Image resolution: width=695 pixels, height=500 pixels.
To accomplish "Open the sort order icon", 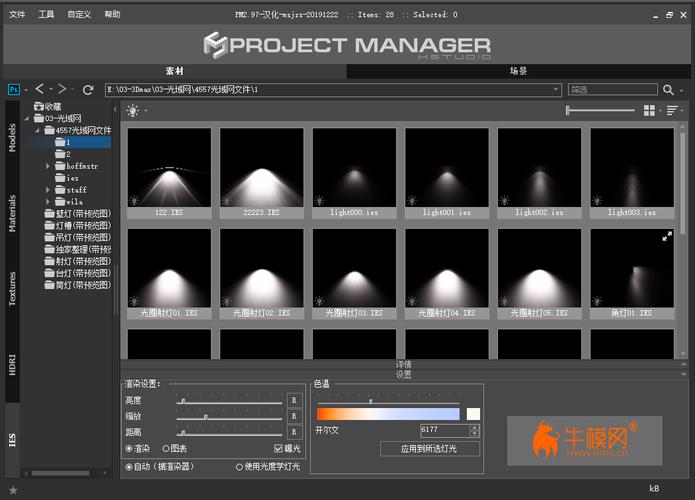I will click(672, 110).
